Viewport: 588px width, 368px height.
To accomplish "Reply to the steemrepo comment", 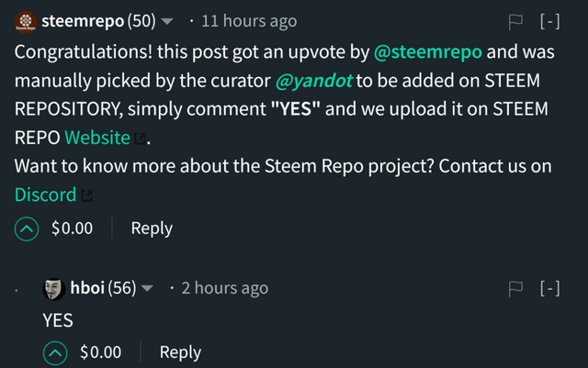I will pos(152,229).
